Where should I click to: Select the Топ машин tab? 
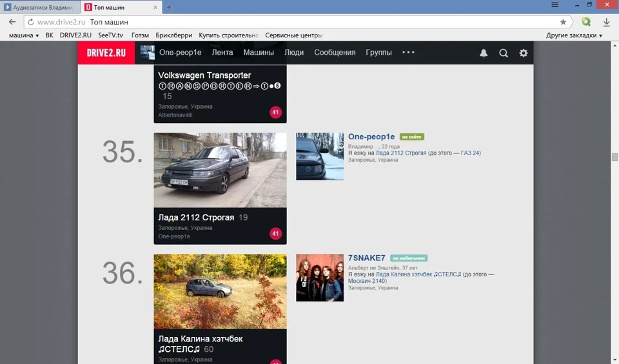(121, 7)
